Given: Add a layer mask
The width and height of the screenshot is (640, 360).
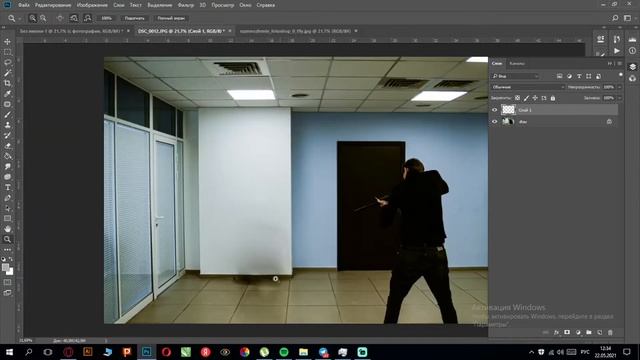Looking at the screenshot, I should tap(567, 333).
